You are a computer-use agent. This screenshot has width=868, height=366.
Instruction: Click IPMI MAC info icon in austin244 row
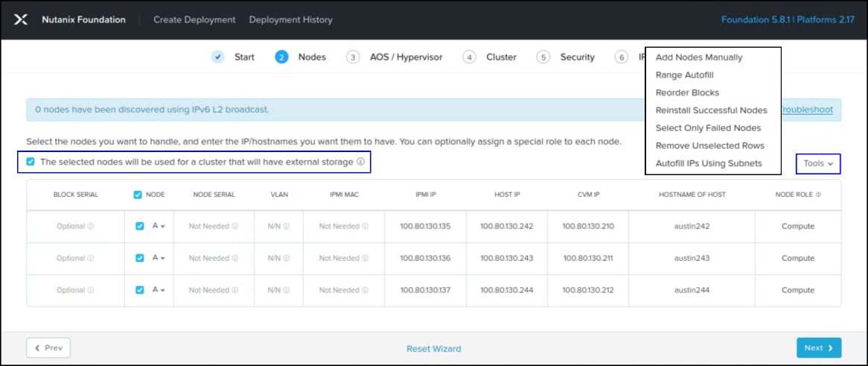pyautogui.click(x=366, y=290)
